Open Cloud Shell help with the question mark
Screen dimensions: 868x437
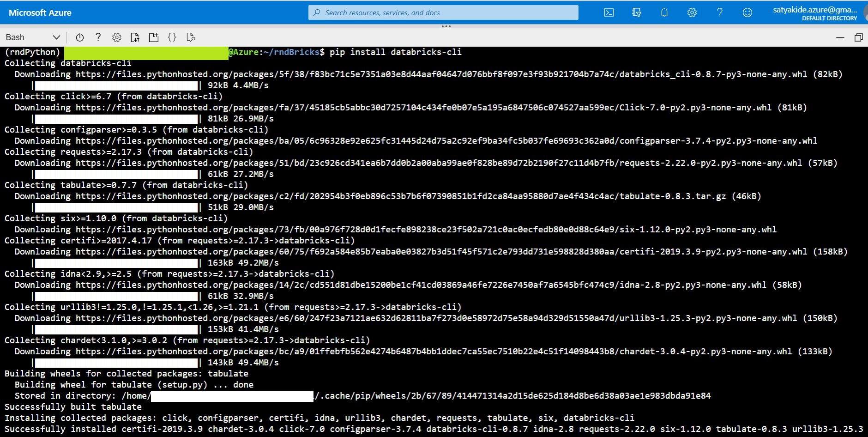click(98, 37)
